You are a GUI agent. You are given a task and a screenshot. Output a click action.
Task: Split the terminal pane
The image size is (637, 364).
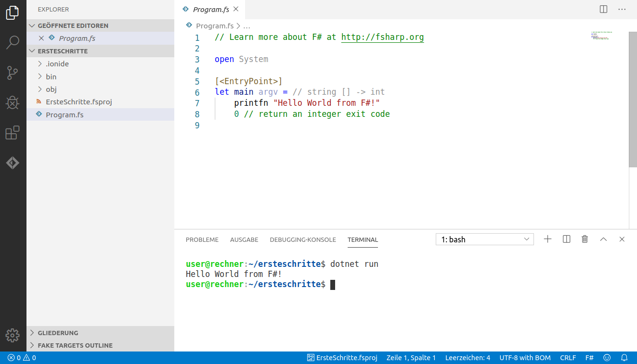tap(566, 239)
